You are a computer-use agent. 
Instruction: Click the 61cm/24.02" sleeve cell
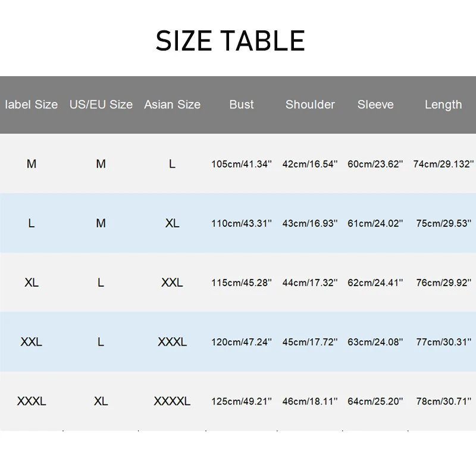pos(375,224)
